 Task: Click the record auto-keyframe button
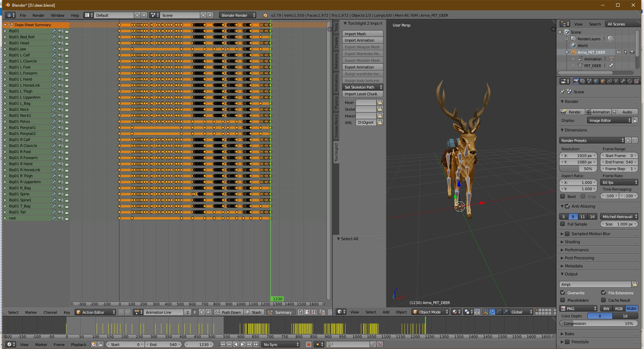coord(308,344)
